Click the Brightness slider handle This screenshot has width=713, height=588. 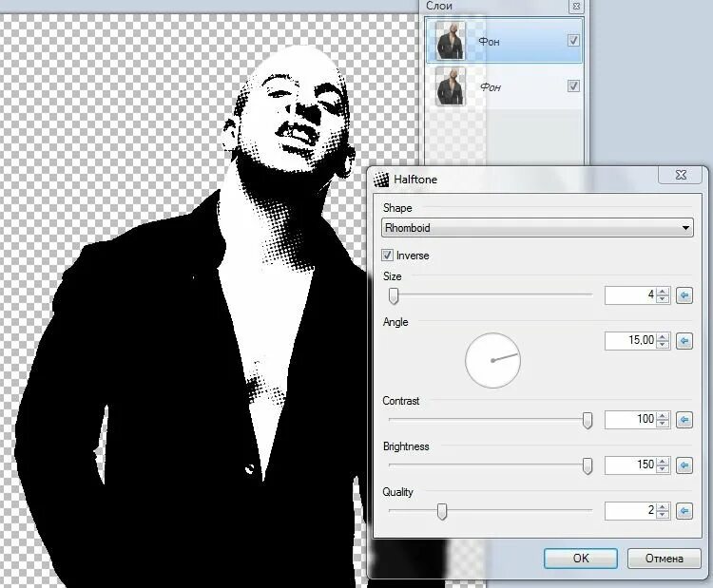pyautogui.click(x=588, y=465)
